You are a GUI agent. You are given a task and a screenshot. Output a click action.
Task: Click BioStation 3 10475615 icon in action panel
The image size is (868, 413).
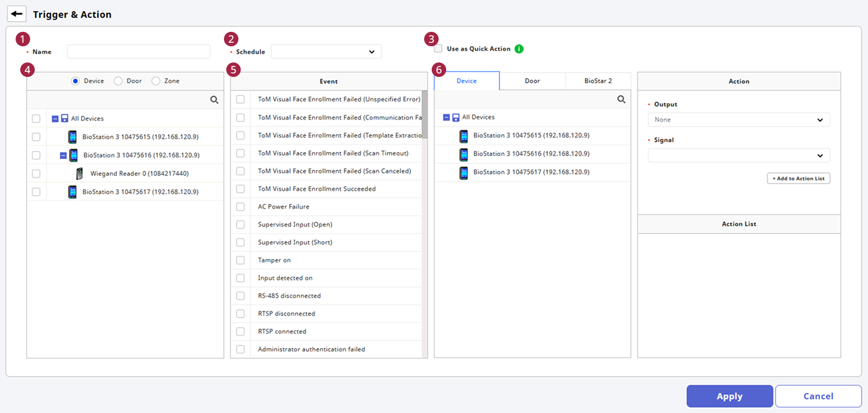coord(464,136)
